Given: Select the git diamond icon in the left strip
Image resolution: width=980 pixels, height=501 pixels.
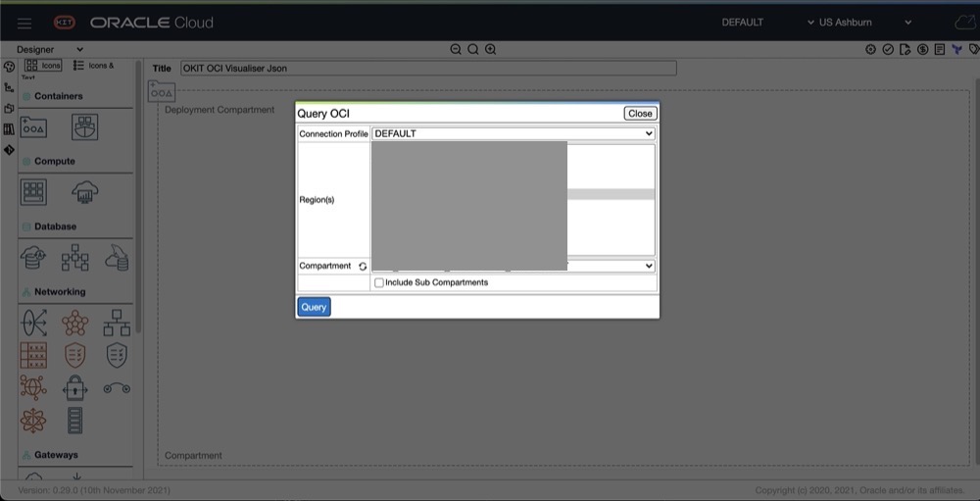Looking at the screenshot, I should click(9, 150).
